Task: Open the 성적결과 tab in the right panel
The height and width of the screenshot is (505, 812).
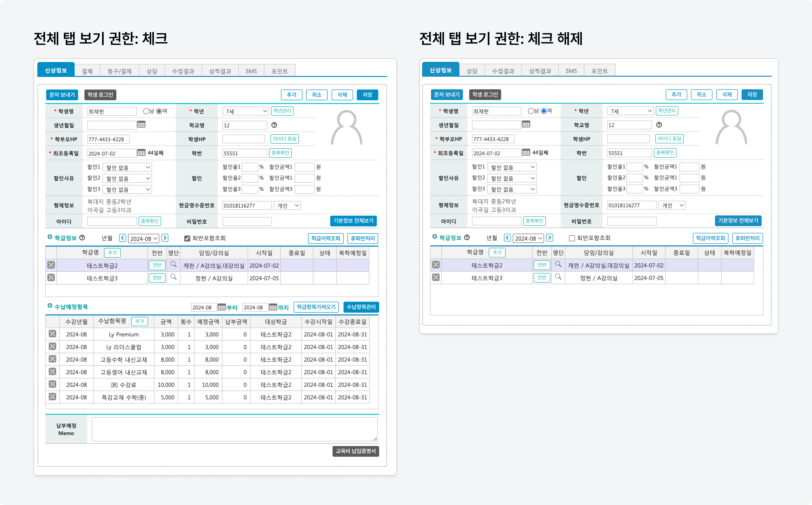Action: (540, 71)
